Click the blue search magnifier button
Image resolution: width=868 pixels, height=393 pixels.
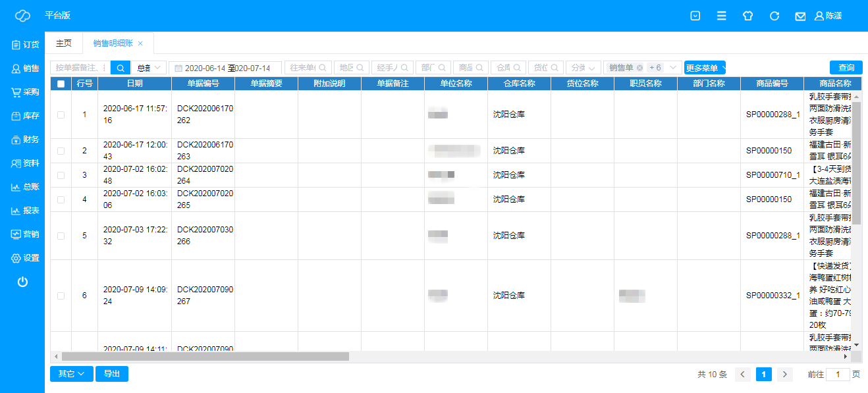tap(121, 68)
